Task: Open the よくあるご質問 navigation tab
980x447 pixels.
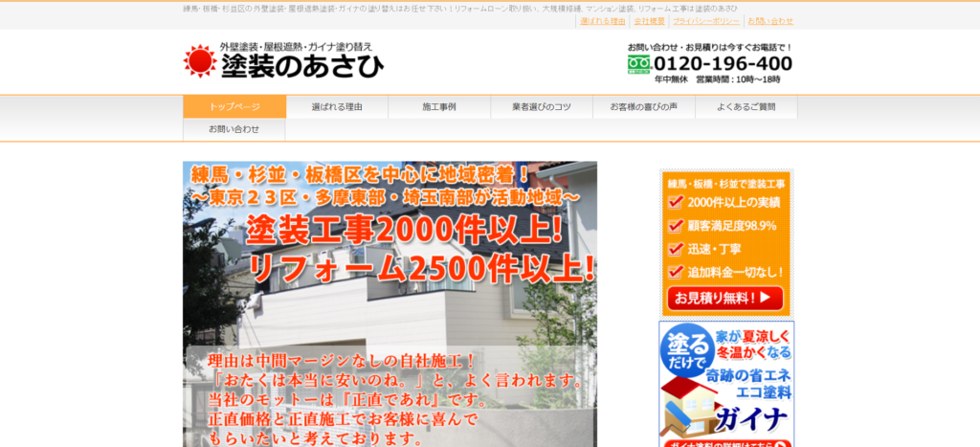Action: (746, 107)
